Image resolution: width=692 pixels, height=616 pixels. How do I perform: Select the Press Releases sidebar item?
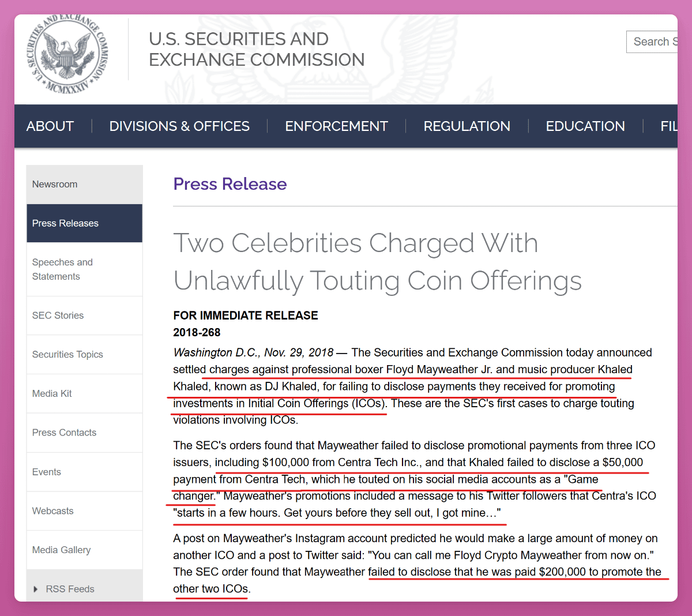click(x=65, y=223)
